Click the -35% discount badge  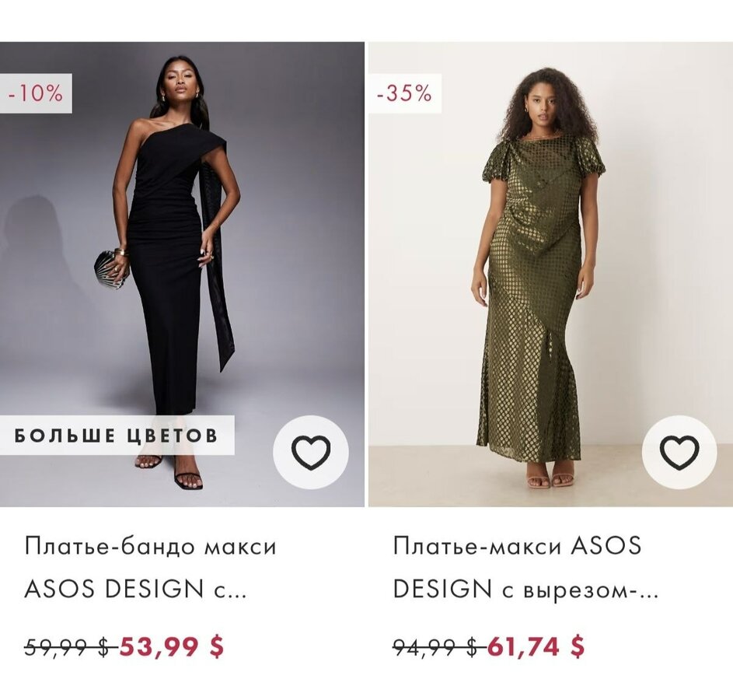pyautogui.click(x=404, y=93)
